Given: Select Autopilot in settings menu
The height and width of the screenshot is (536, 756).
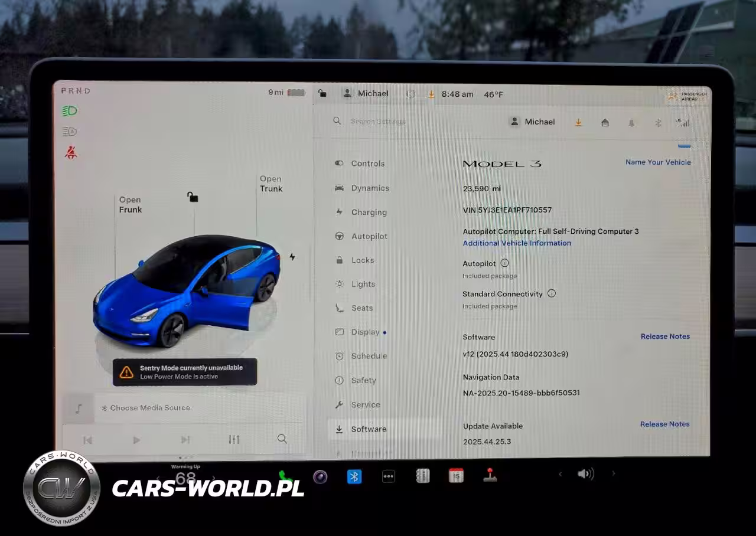Looking at the screenshot, I should coord(369,236).
